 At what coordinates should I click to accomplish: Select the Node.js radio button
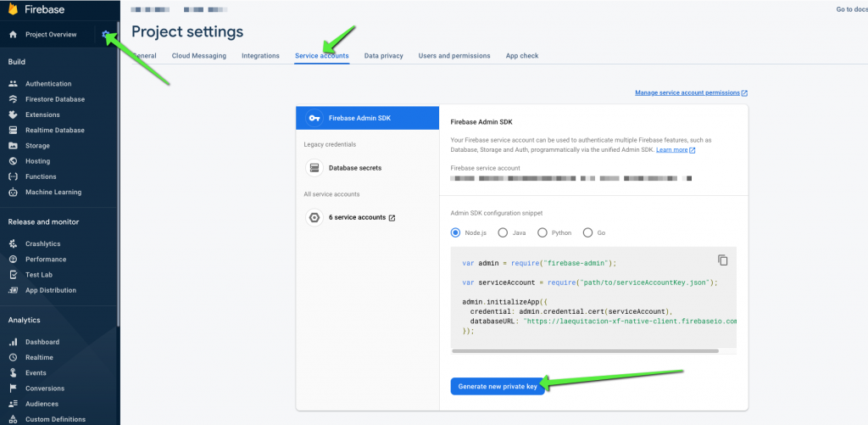click(455, 232)
